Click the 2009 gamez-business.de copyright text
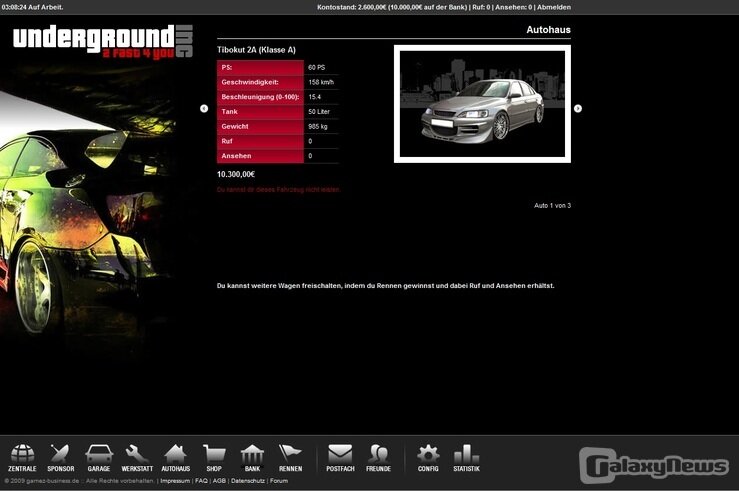 coord(79,481)
